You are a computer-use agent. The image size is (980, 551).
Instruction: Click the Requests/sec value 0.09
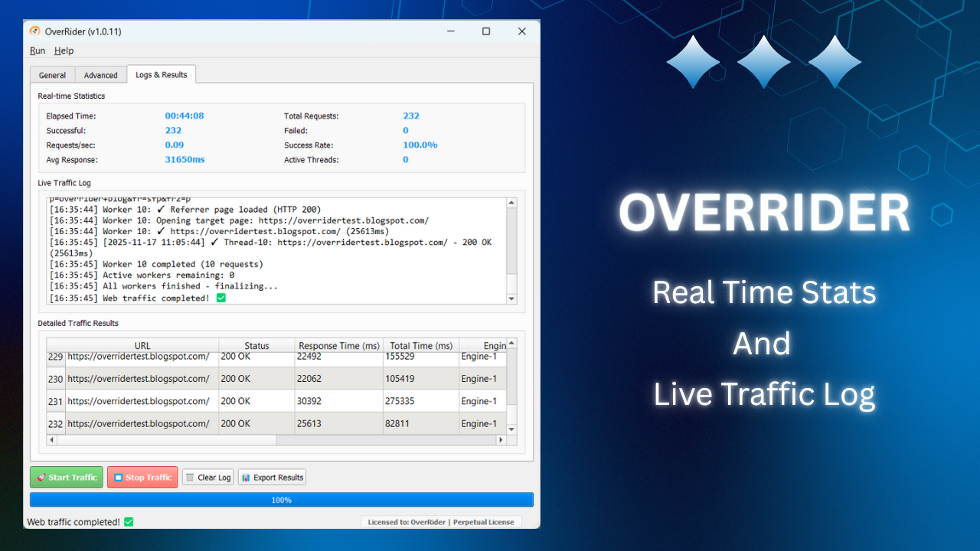click(175, 145)
